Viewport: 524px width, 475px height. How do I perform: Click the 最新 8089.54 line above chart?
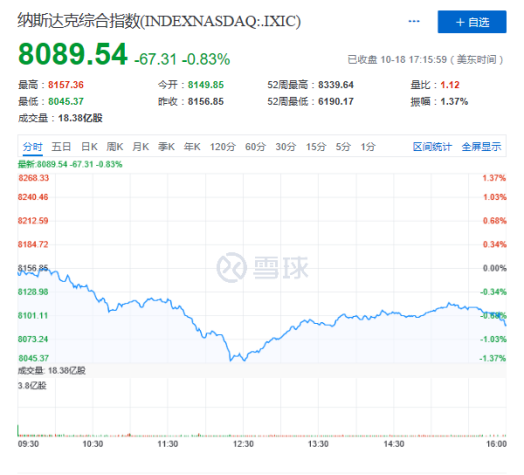click(70, 164)
